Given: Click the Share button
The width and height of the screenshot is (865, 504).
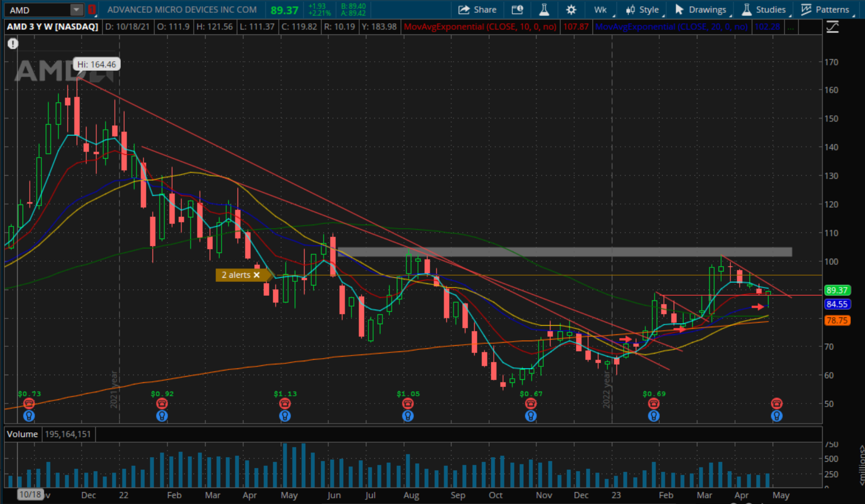Looking at the screenshot, I should coord(477,10).
